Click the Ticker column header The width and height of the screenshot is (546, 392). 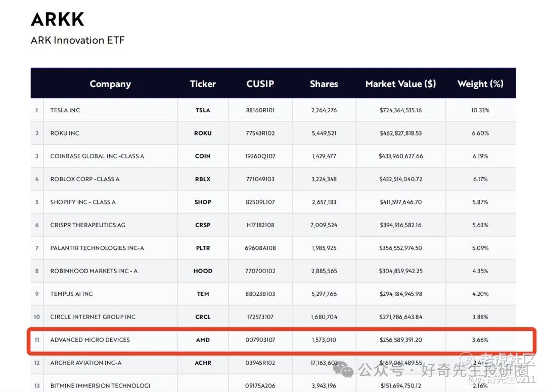coord(203,84)
